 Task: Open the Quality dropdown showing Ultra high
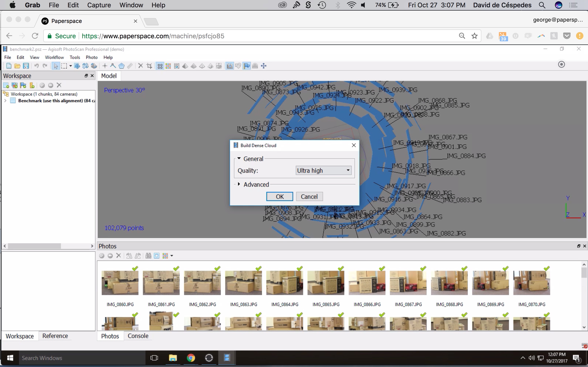pos(323,170)
